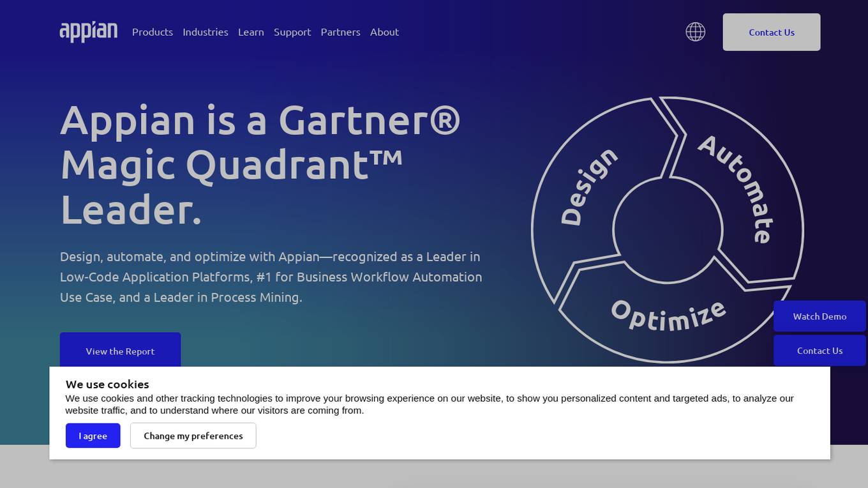Open the Products menu

point(153,32)
